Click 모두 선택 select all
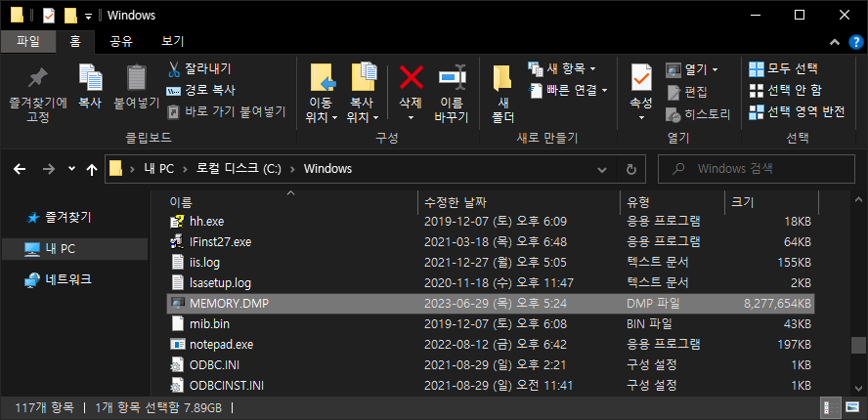 (783, 68)
